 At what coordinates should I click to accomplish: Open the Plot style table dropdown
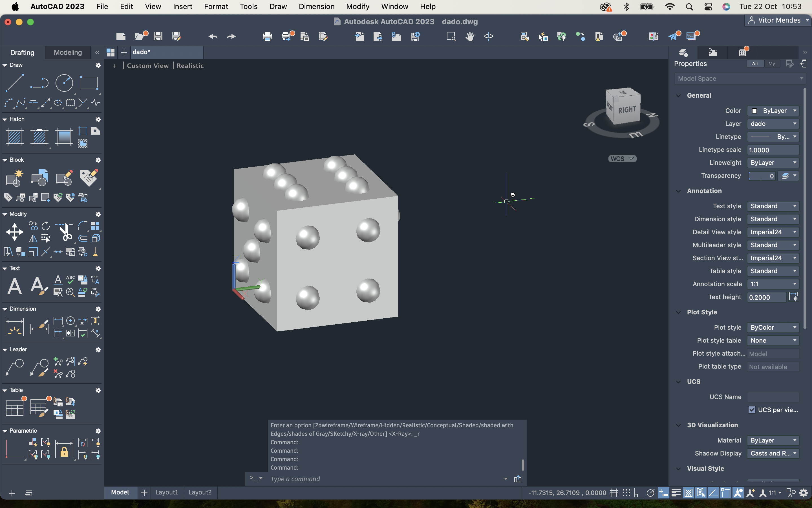pos(773,340)
